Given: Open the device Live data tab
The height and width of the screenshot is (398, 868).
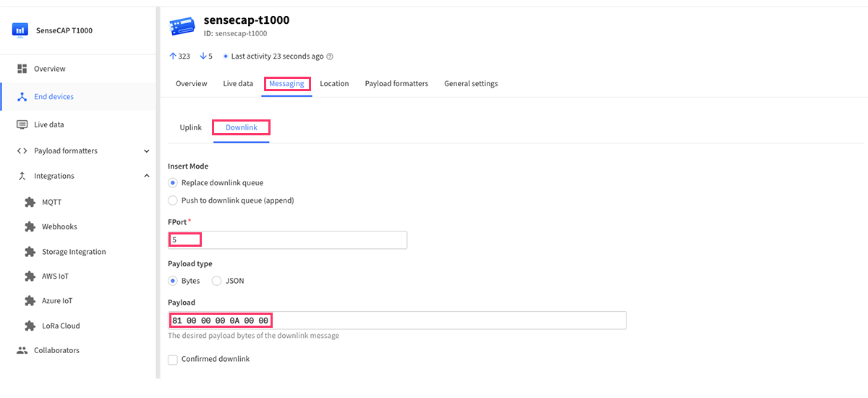Looking at the screenshot, I should pos(238,84).
